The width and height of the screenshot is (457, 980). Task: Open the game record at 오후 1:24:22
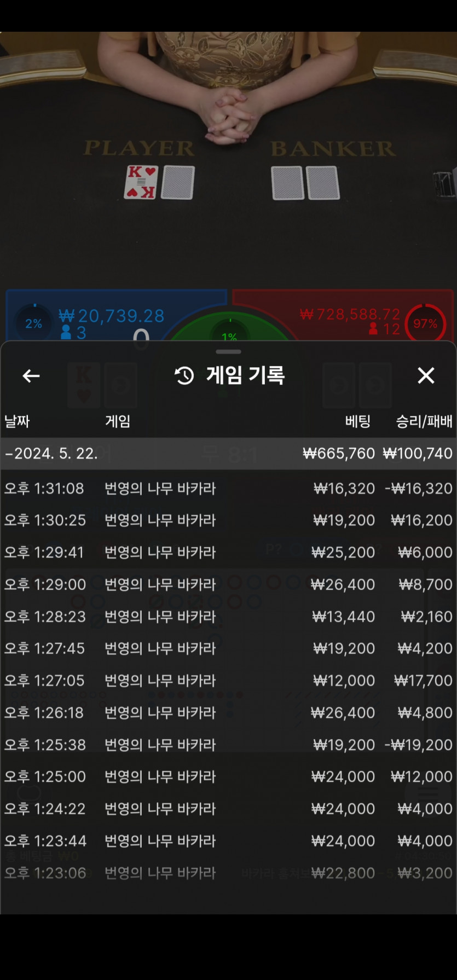[x=228, y=809]
